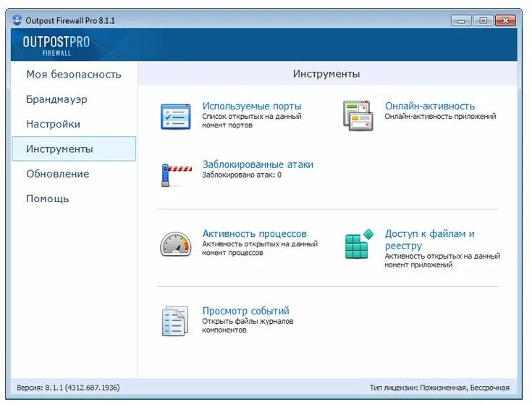
Task: Open the Онлайн-активность link
Action: (x=430, y=106)
